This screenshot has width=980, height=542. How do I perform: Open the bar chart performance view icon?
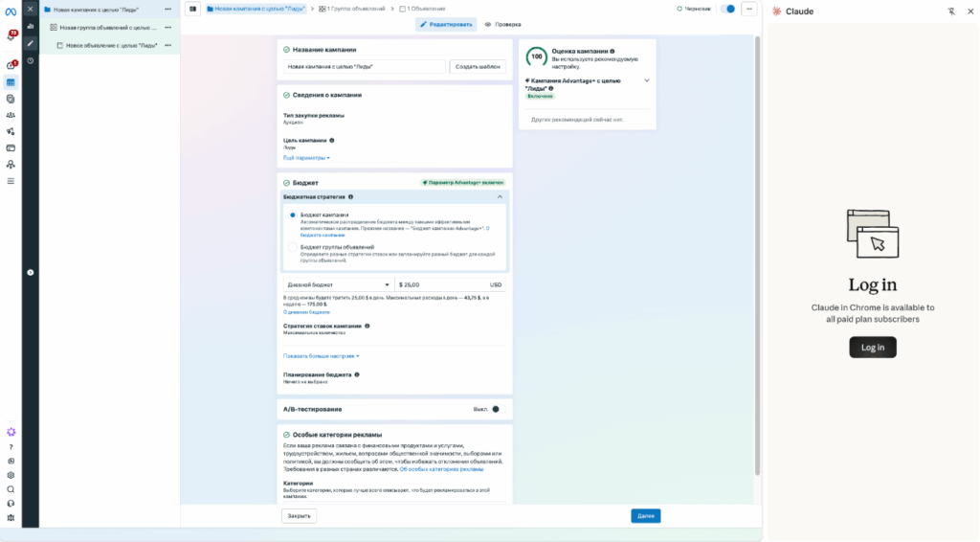point(30,26)
